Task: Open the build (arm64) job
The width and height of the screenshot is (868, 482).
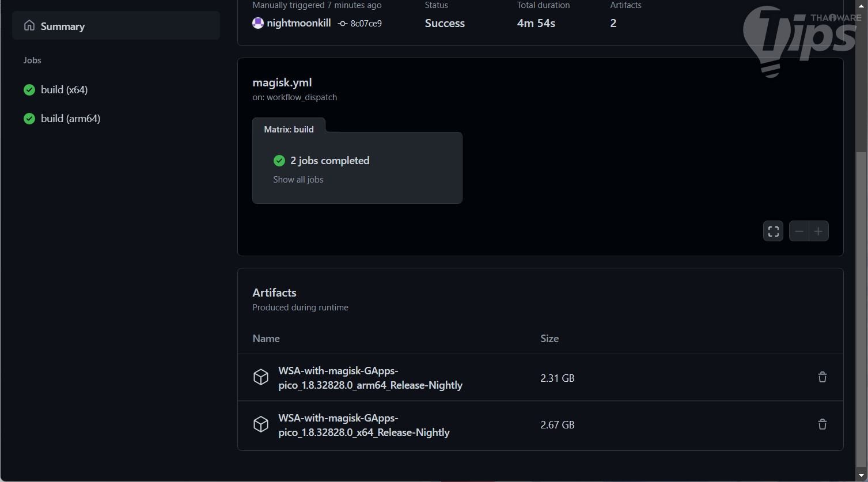Action: pos(70,119)
